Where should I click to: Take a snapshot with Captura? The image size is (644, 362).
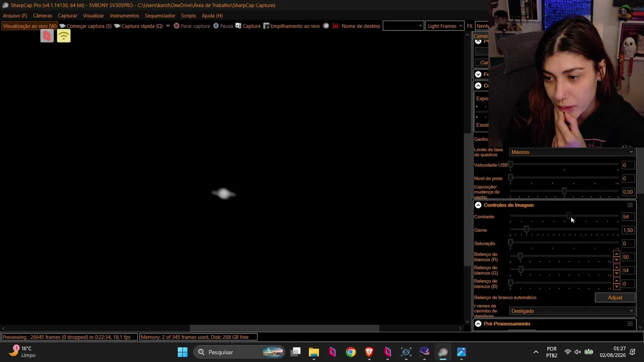point(248,26)
